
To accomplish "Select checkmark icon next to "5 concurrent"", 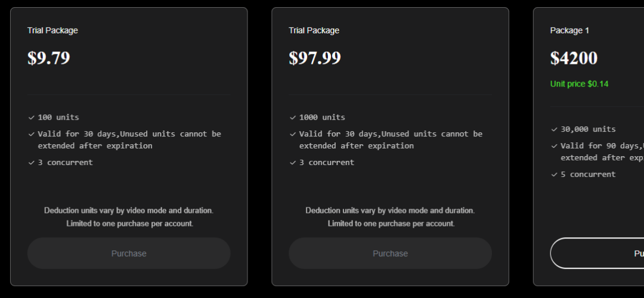I will click(x=554, y=175).
